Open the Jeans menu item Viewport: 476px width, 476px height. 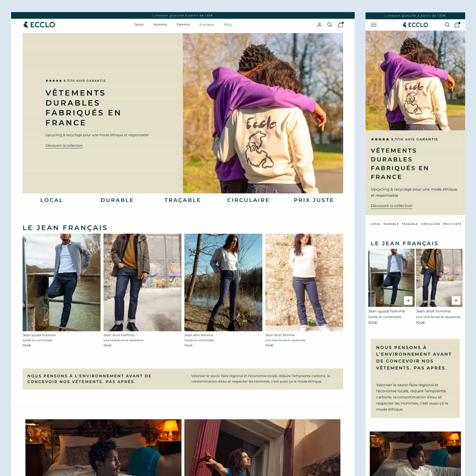click(139, 25)
